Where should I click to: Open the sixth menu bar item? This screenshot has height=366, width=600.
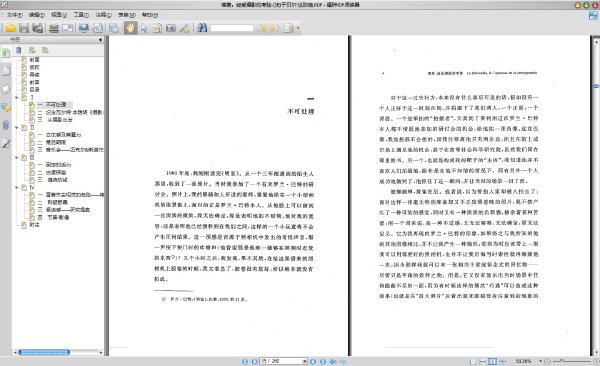[127, 15]
